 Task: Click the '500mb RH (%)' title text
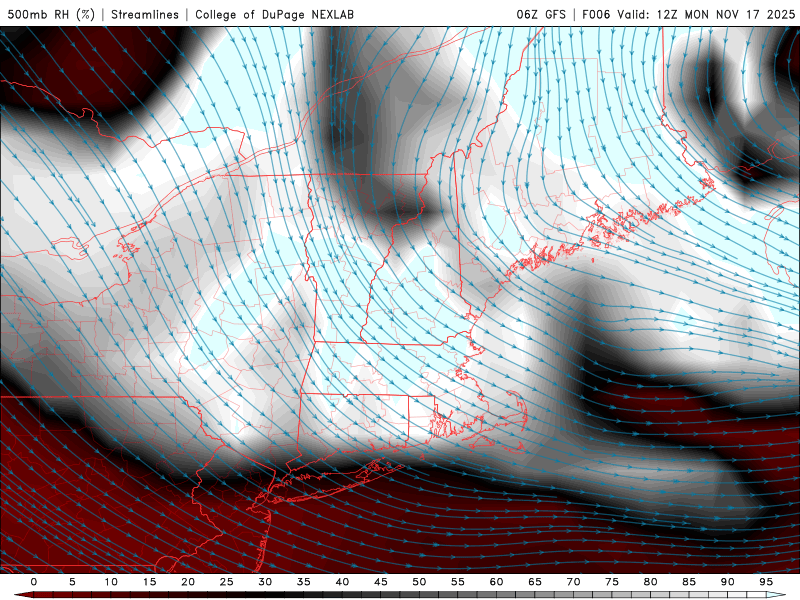click(51, 14)
